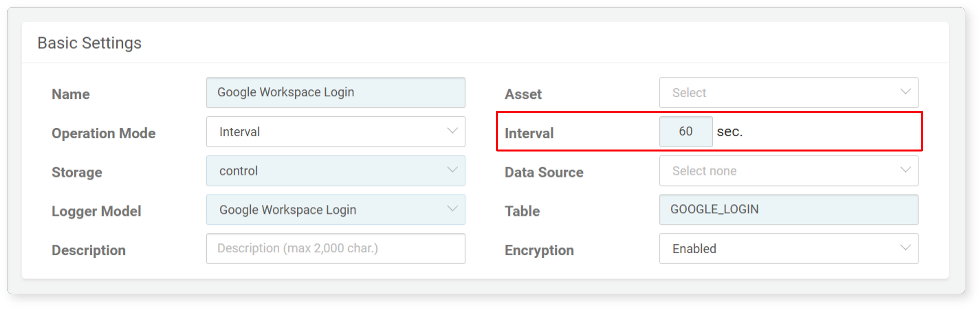This screenshot has height=309, width=980.
Task: Click the Encryption dropdown chevron arrow
Action: (905, 247)
